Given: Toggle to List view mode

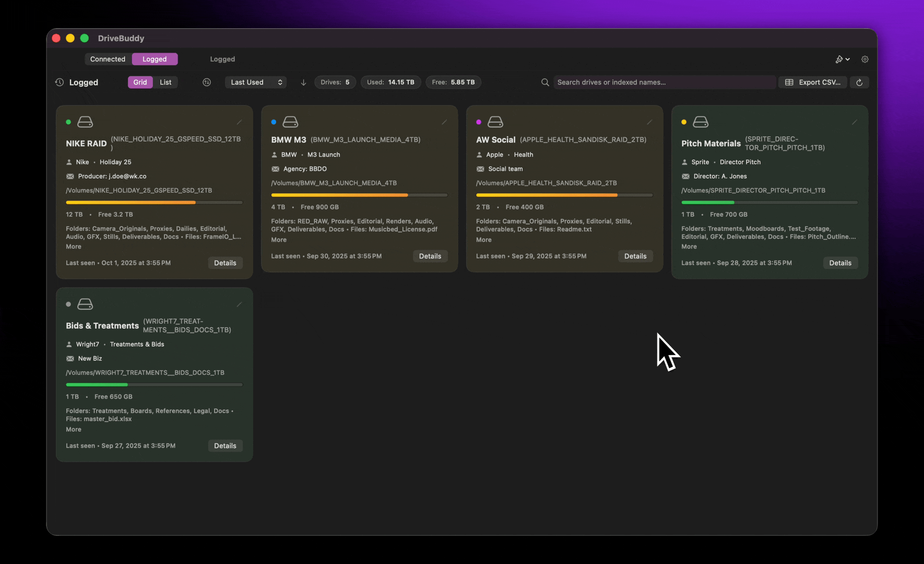Looking at the screenshot, I should click(x=165, y=82).
